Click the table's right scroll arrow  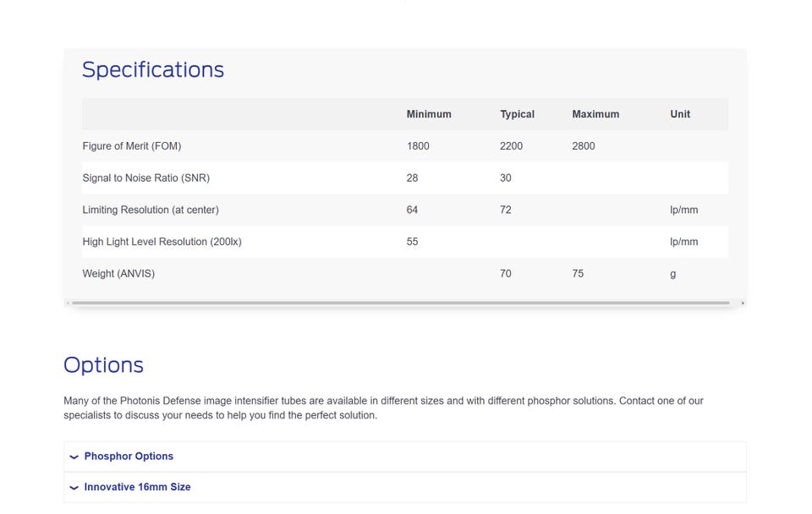coord(743,303)
